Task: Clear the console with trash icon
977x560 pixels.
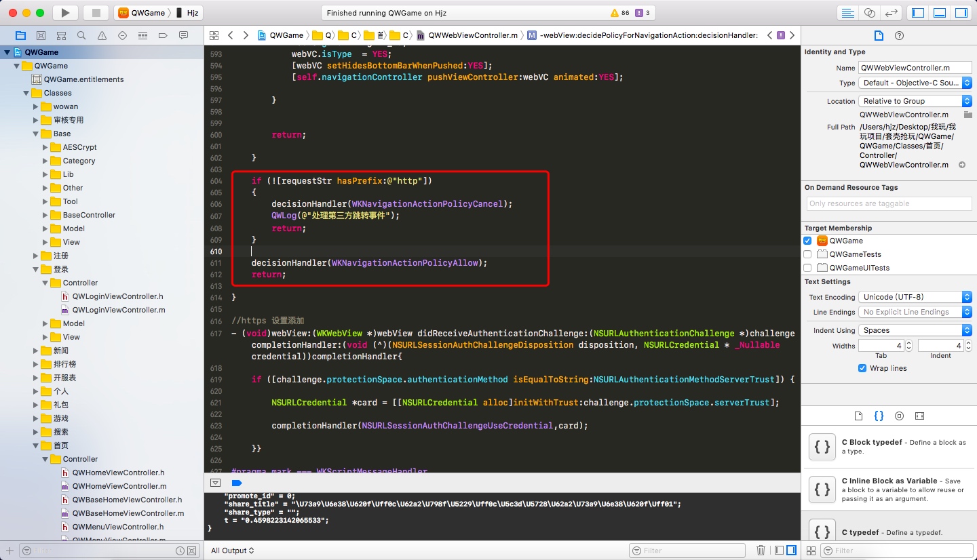Action: pos(761,551)
